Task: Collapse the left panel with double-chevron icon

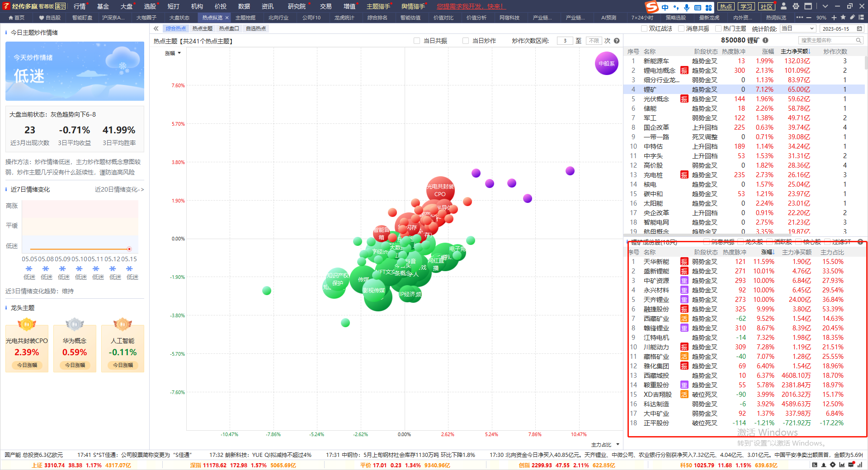Action: (156, 28)
